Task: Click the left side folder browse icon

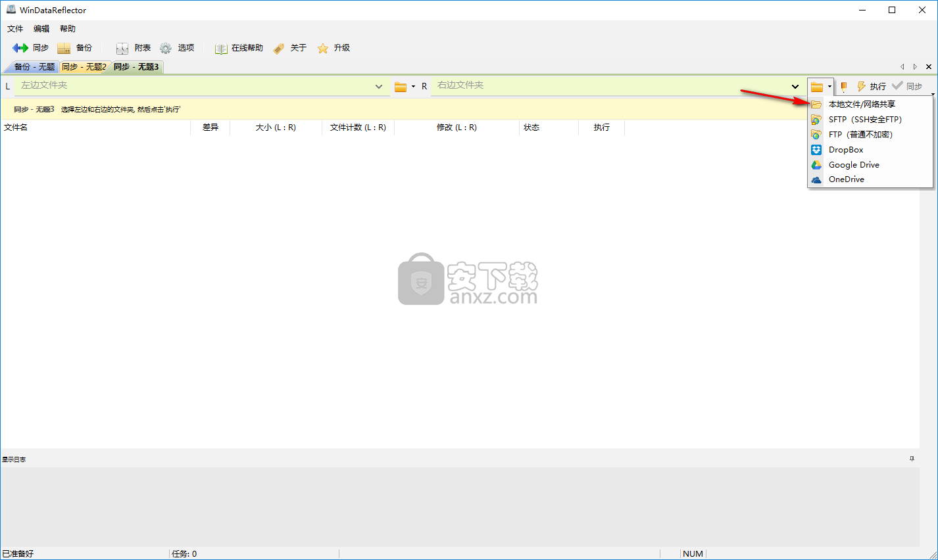Action: coord(401,87)
